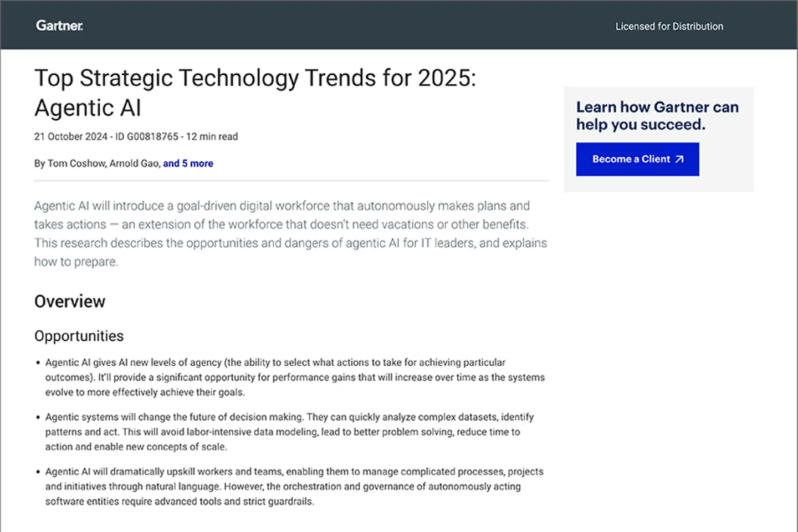
Task: Click the Opportunities subheading
Action: [79, 336]
